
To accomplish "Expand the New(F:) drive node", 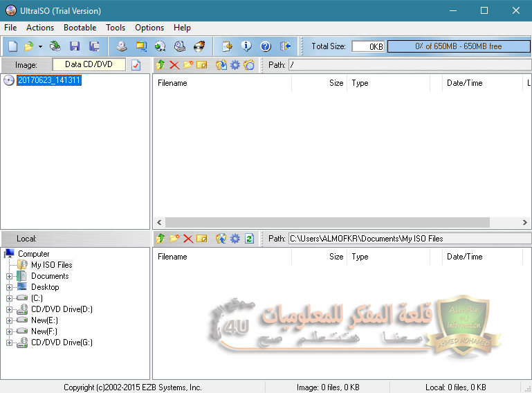I will pos(9,331).
